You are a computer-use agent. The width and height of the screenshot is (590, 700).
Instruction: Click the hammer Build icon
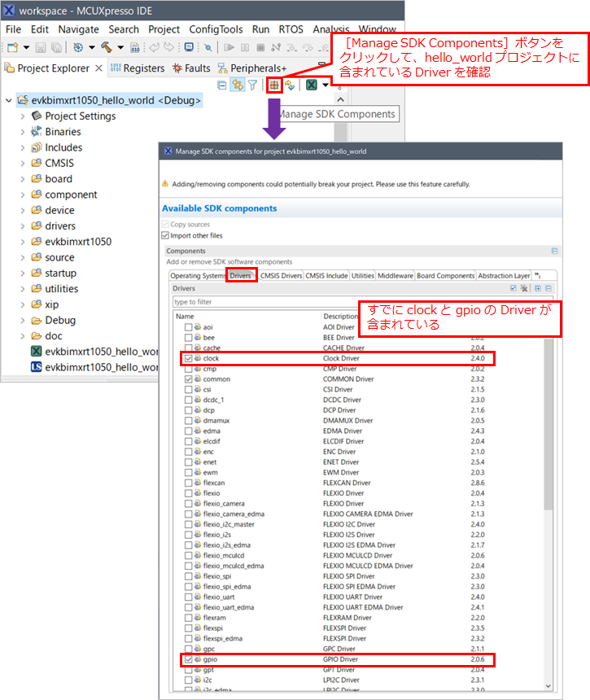(107, 47)
